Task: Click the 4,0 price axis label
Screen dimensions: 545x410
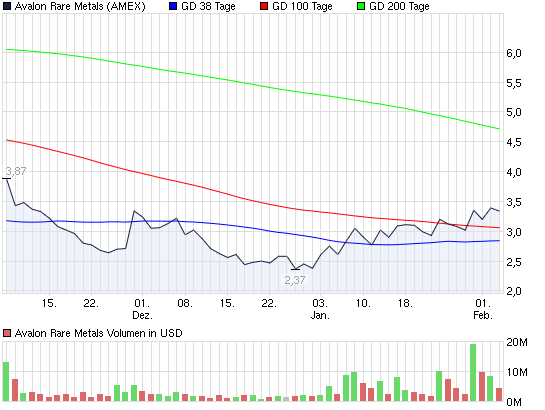Action: (x=514, y=172)
